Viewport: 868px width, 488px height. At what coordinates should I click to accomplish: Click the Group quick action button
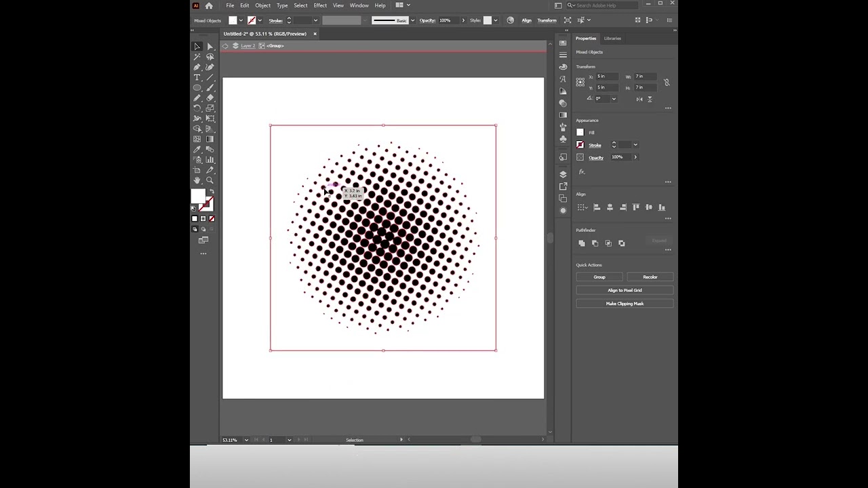(599, 277)
